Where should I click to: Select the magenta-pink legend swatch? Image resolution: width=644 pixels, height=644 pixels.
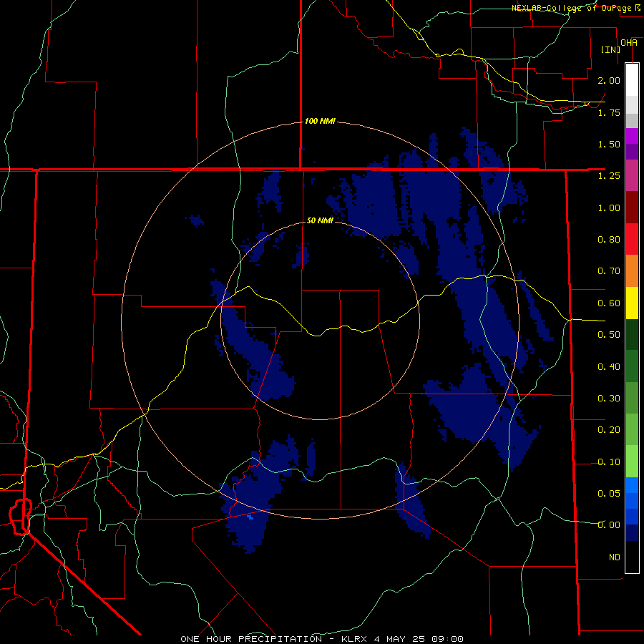click(632, 175)
